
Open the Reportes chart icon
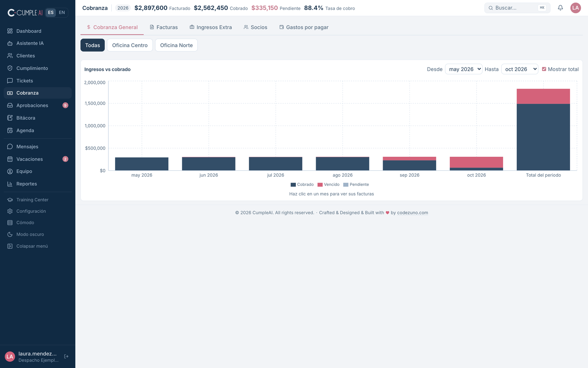[10, 184]
